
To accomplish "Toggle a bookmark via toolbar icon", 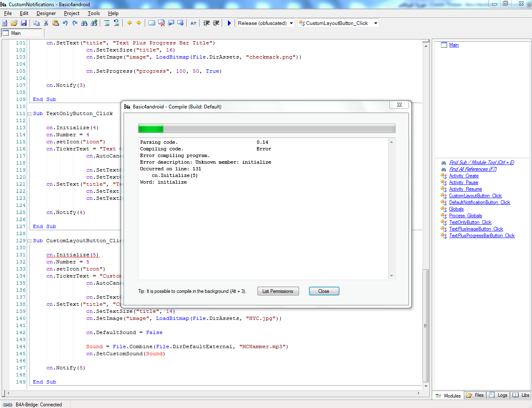I will [152, 23].
